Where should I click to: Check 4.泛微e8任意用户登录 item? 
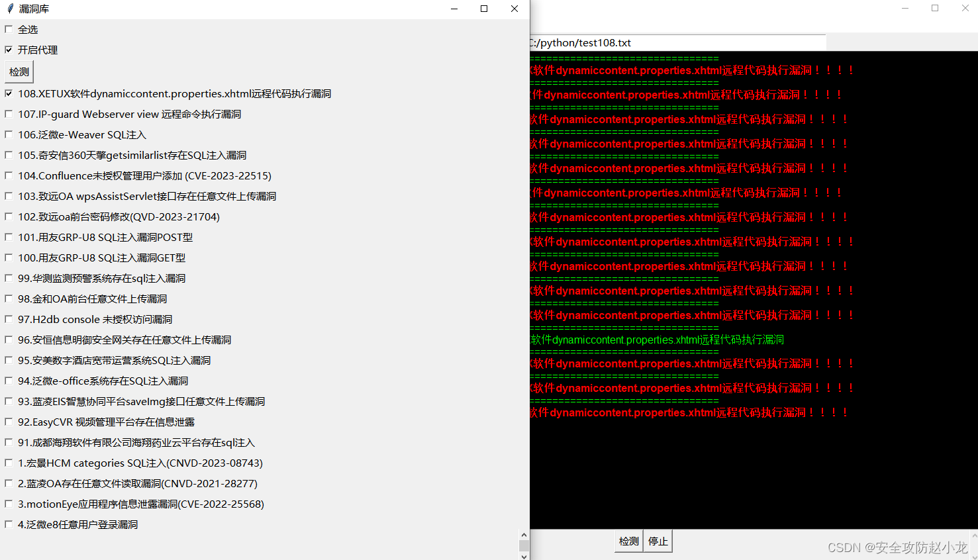(x=9, y=524)
